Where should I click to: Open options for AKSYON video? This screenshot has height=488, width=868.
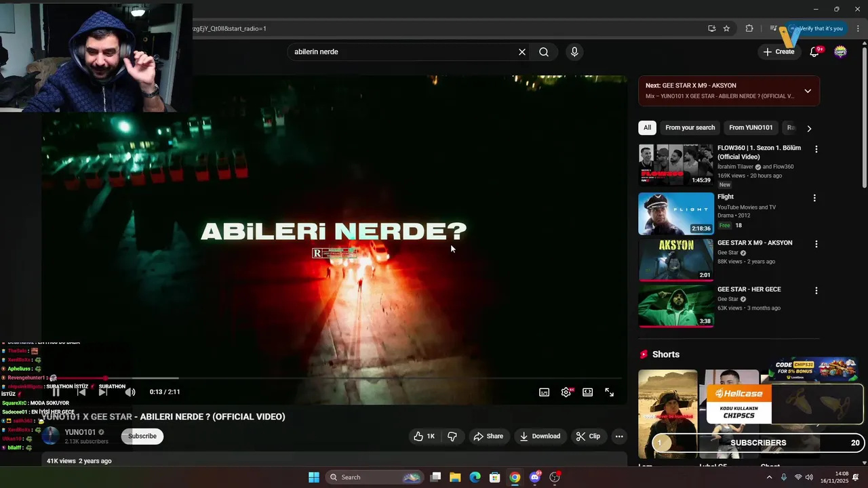[816, 244]
